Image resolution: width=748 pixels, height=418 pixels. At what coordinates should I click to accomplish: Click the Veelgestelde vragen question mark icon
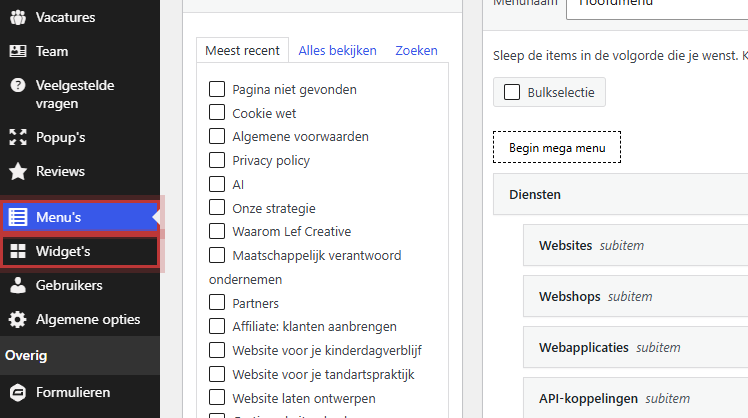pyautogui.click(x=18, y=85)
